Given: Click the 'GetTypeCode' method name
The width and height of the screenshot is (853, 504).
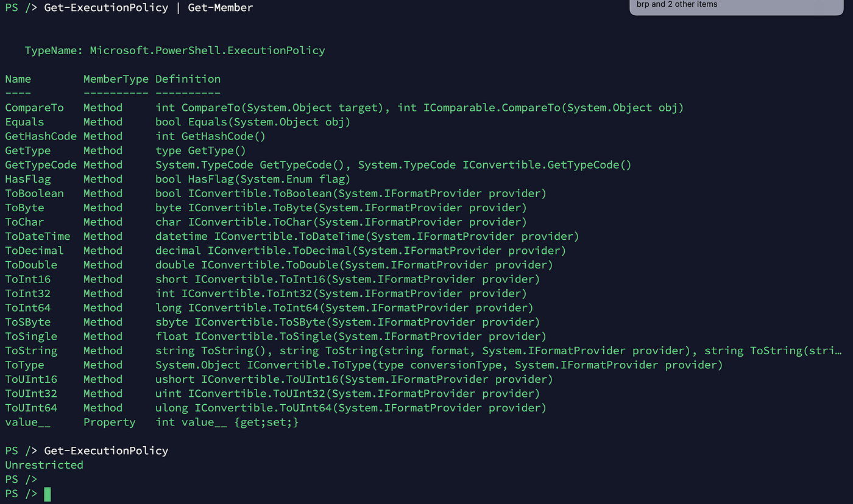Looking at the screenshot, I should coord(41,165).
